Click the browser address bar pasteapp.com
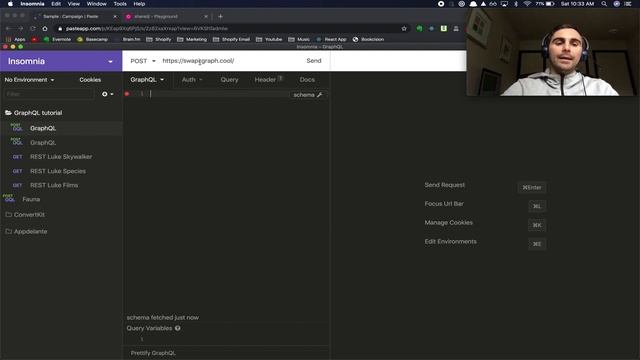This screenshot has height=360, width=640. [x=229, y=29]
